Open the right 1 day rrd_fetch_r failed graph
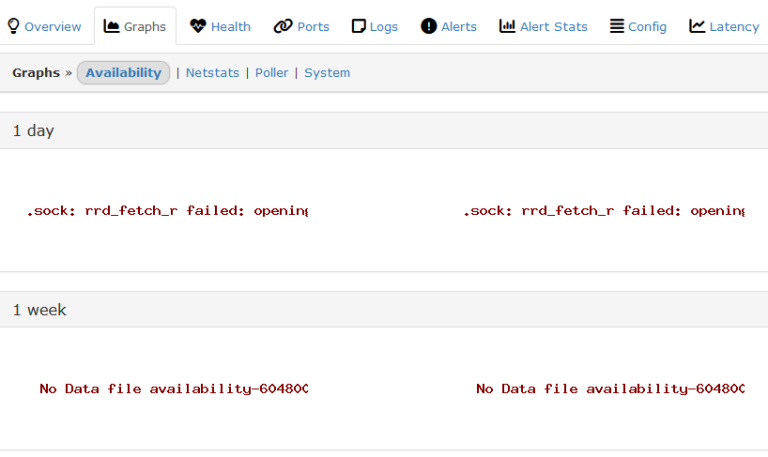768x457 pixels. pos(603,211)
